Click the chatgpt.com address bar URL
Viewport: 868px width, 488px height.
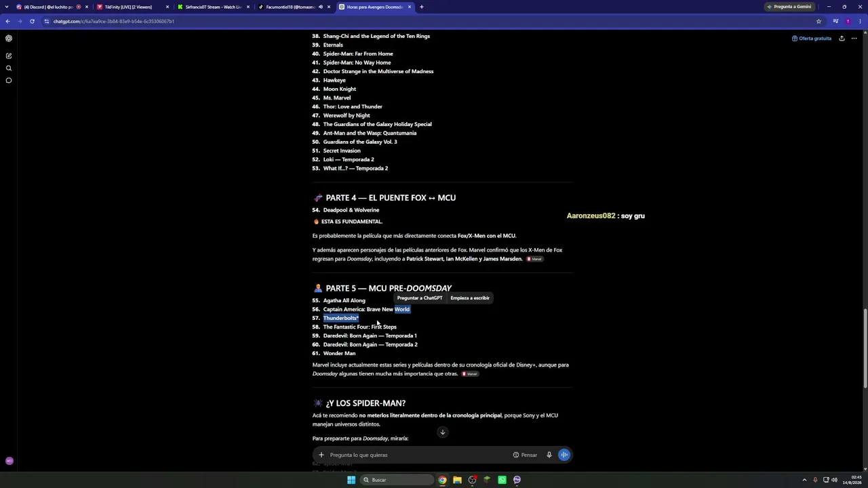click(x=114, y=21)
